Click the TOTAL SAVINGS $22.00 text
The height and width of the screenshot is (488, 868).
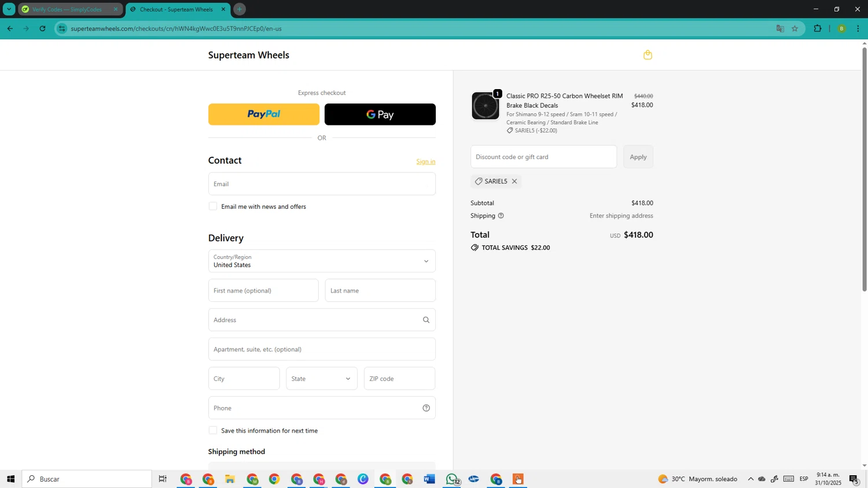pos(516,248)
